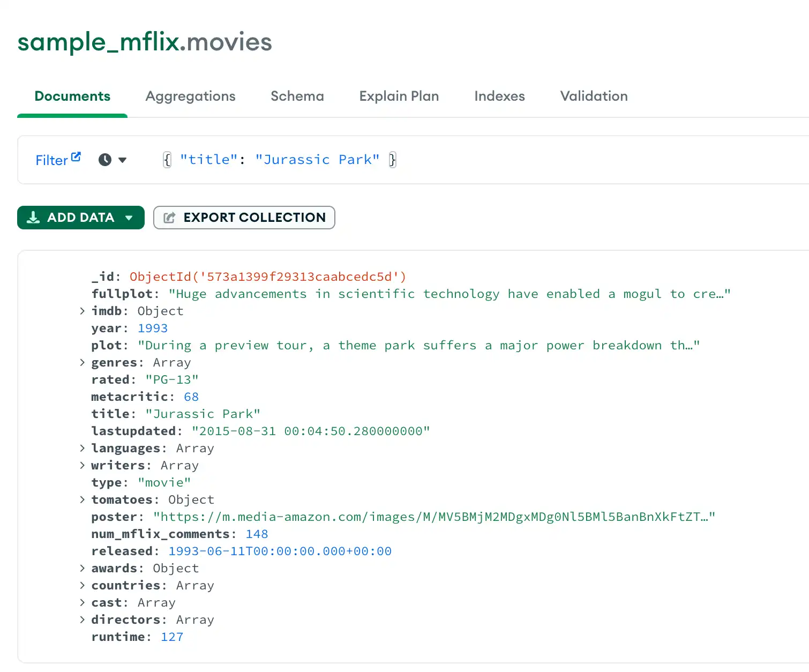Screen dimensions: 809x672
Task: Click the download icon on Add Data button
Action: pyautogui.click(x=34, y=218)
